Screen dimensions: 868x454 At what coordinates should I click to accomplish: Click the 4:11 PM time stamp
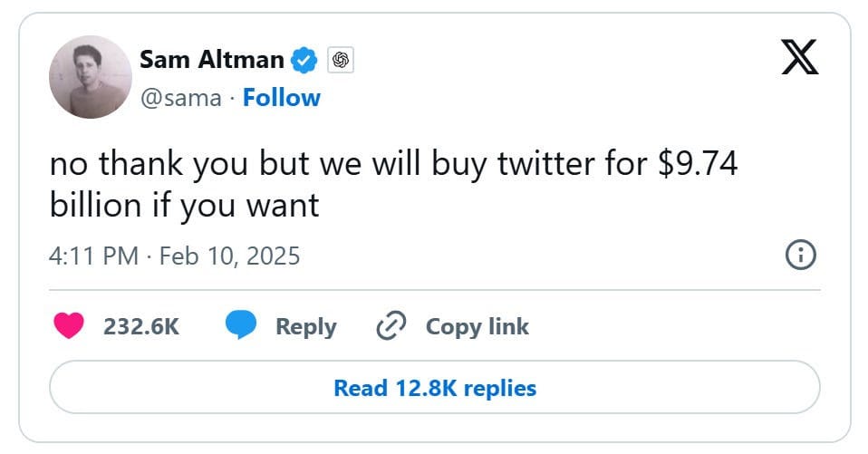click(93, 256)
